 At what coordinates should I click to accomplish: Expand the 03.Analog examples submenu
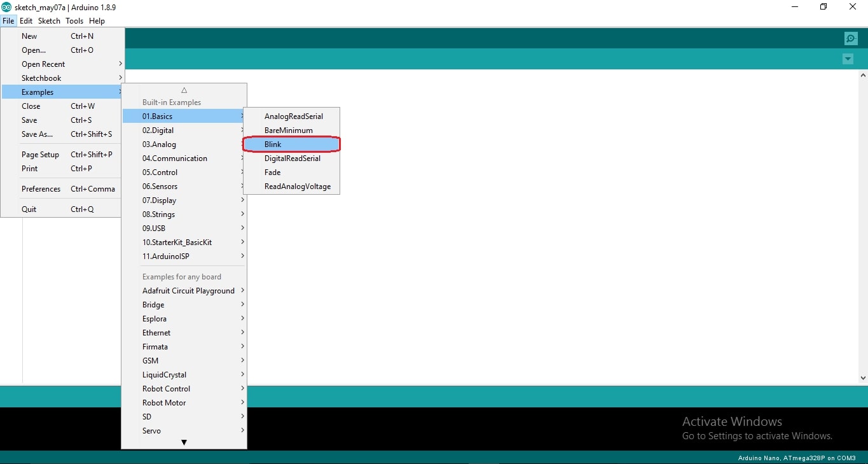tap(184, 144)
